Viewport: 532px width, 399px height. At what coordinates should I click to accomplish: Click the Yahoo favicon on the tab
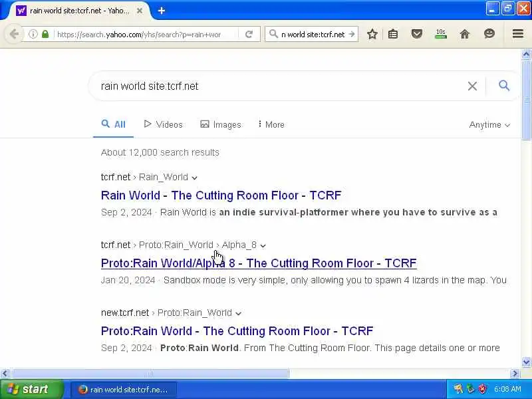(21, 11)
